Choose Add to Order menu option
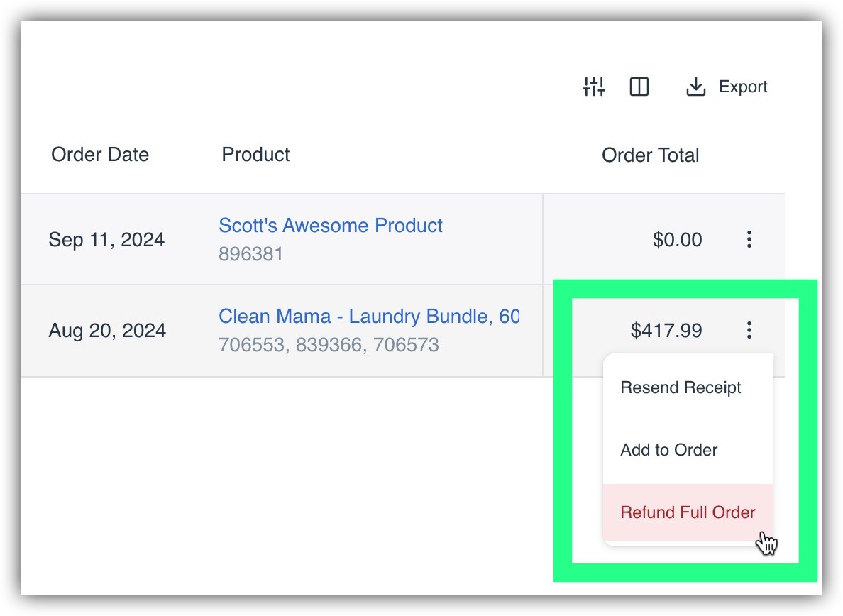843x616 pixels. (668, 450)
